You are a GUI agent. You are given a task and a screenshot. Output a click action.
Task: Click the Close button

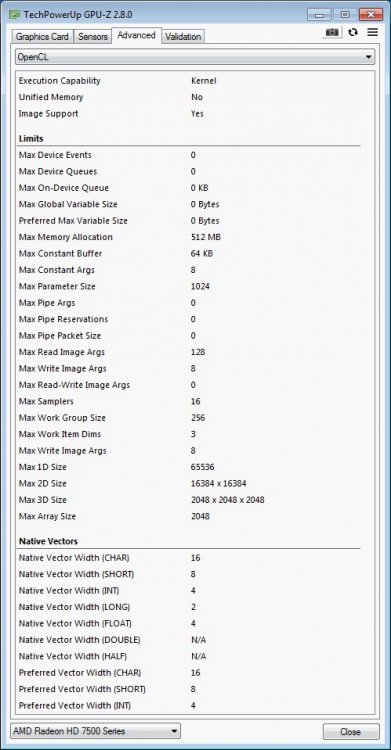click(350, 731)
